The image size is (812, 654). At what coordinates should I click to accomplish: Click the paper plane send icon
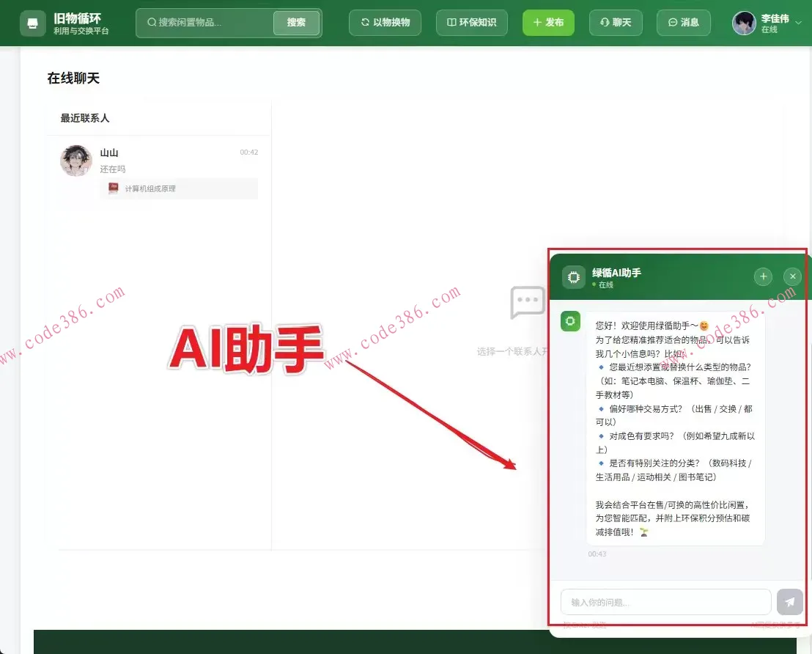[x=789, y=602]
